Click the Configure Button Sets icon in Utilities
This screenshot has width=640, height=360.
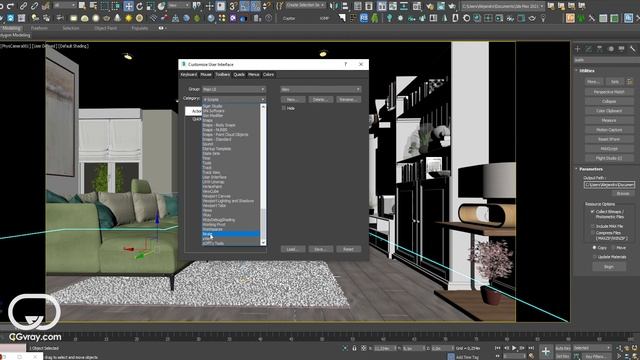click(x=630, y=82)
